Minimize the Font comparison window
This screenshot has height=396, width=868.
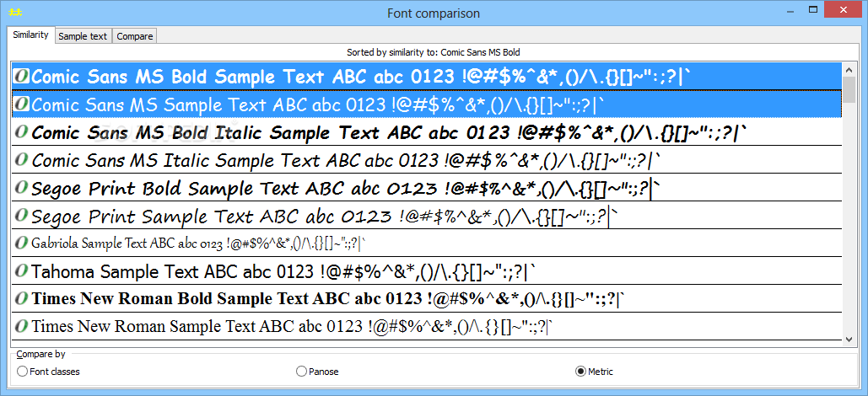[790, 9]
